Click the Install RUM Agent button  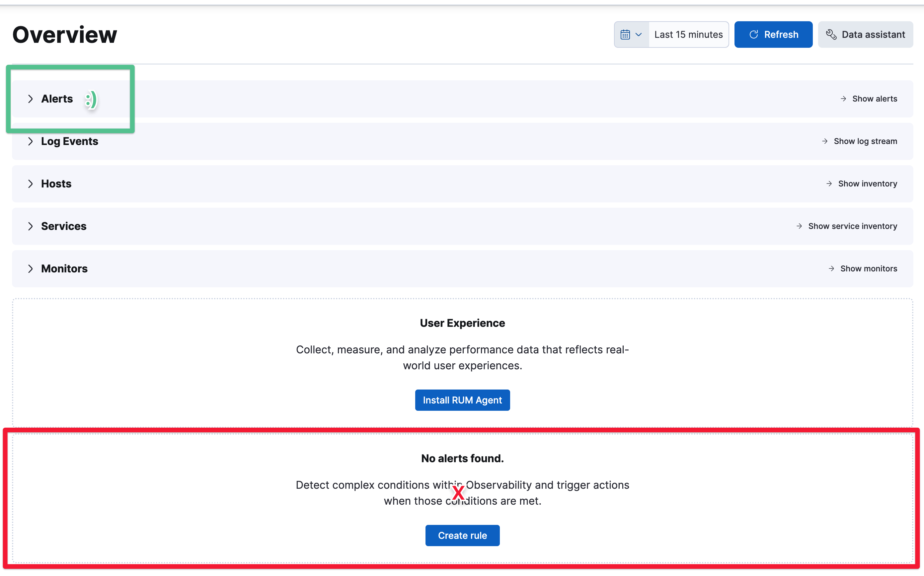click(x=462, y=400)
